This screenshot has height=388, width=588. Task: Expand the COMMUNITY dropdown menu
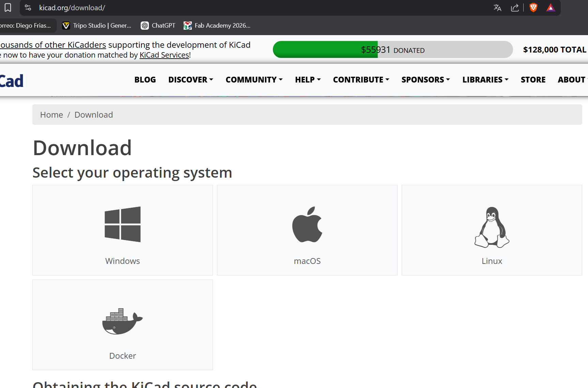coord(254,80)
